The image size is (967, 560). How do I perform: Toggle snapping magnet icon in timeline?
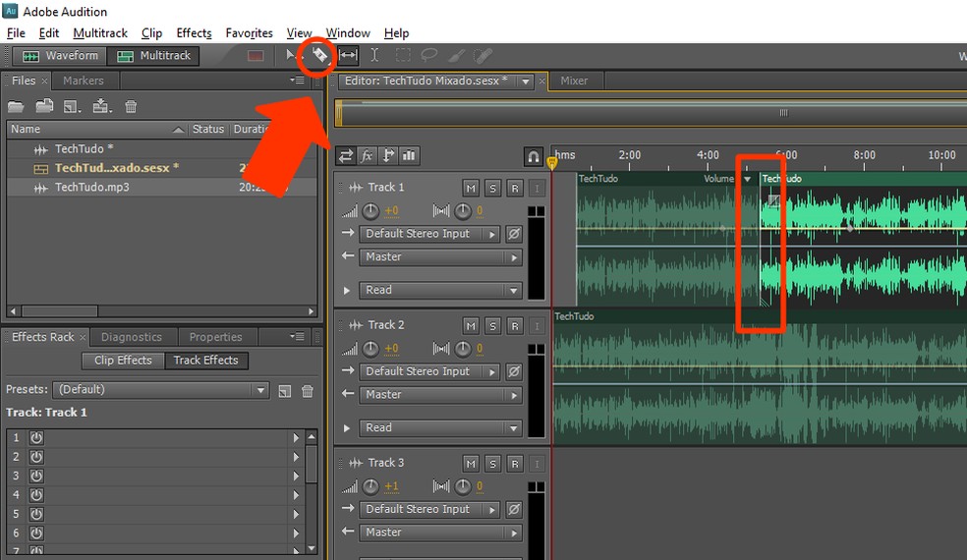(x=534, y=156)
